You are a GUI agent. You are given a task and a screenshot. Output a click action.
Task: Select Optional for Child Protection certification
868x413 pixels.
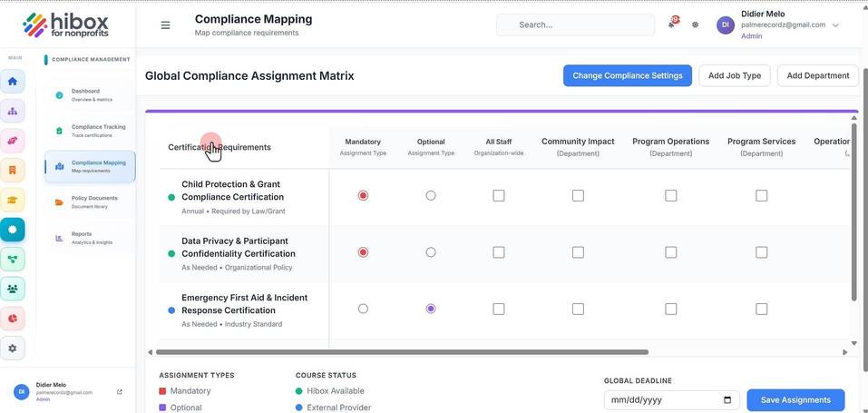coord(431,196)
